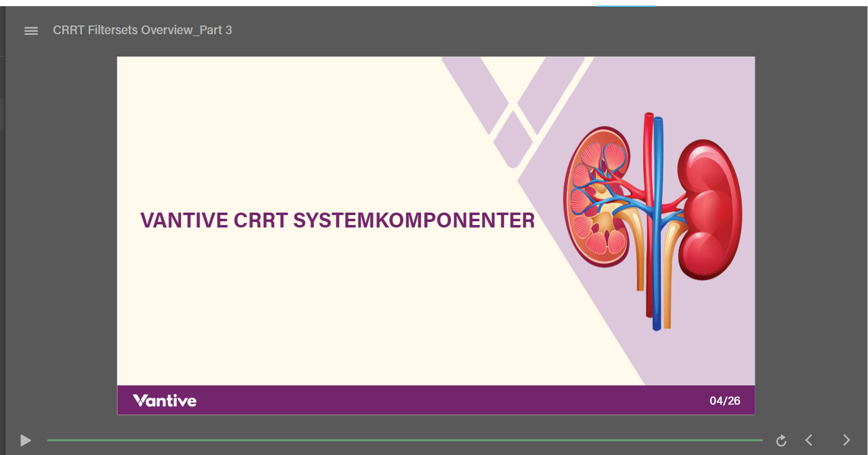868x455 pixels.
Task: Click the play button
Action: click(26, 440)
